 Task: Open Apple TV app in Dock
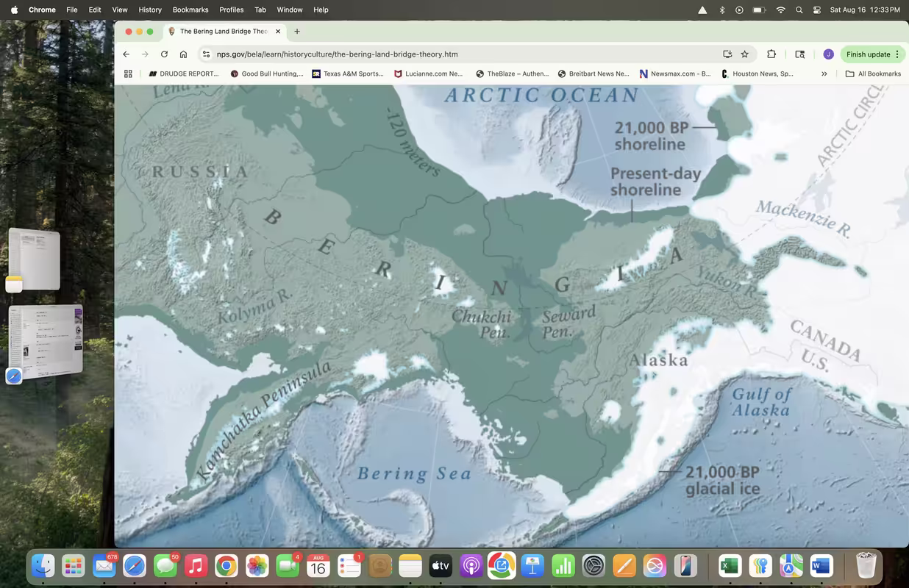(440, 566)
